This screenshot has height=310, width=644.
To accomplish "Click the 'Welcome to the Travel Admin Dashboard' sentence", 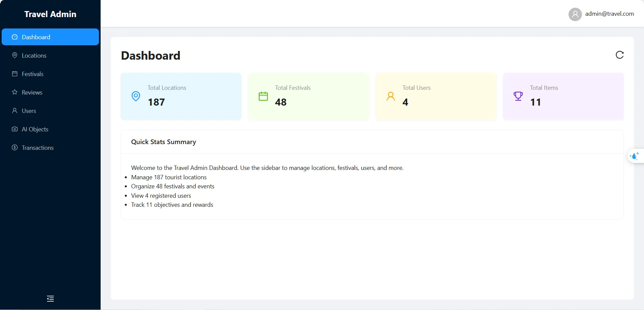I will tap(267, 168).
